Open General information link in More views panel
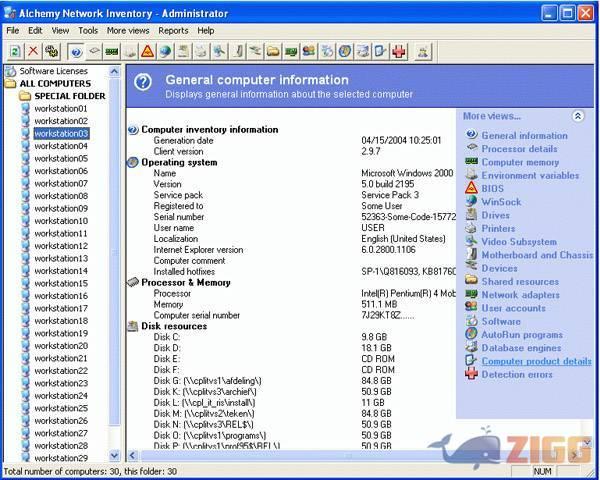The height and width of the screenshot is (480, 600). (524, 136)
